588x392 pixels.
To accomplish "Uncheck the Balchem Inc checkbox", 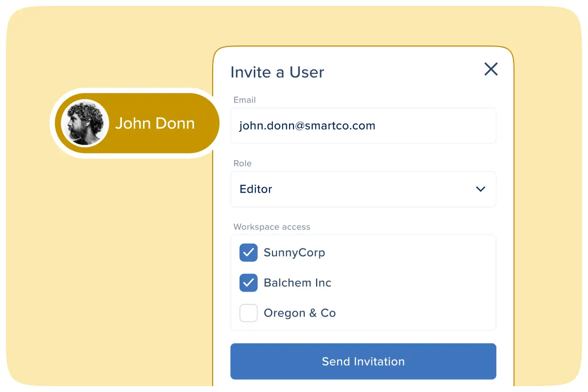I will (248, 283).
